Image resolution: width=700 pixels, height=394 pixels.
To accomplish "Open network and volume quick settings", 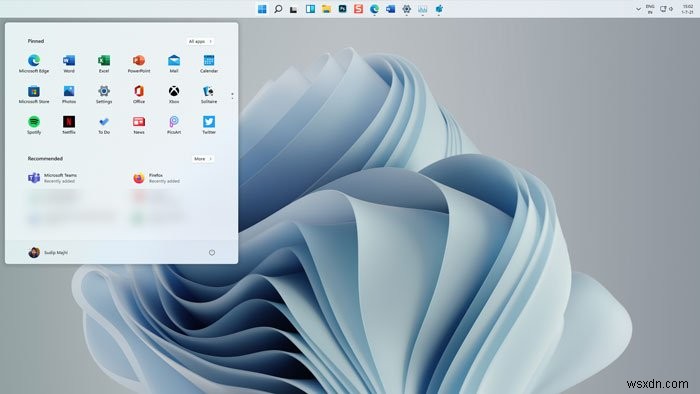I will pos(667,9).
